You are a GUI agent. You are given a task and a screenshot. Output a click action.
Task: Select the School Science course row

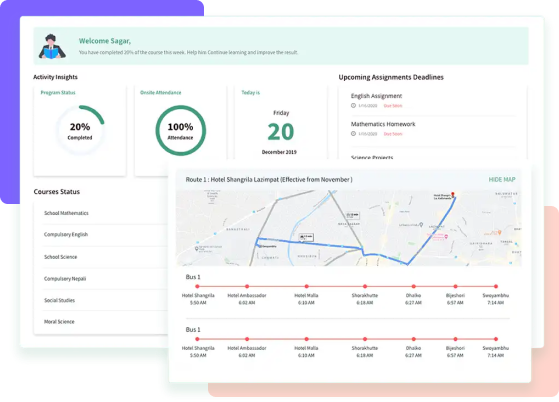pyautogui.click(x=60, y=257)
